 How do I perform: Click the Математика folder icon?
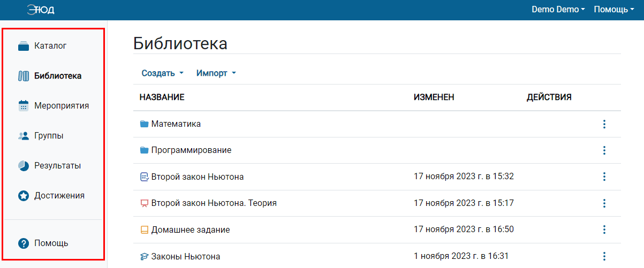(143, 124)
